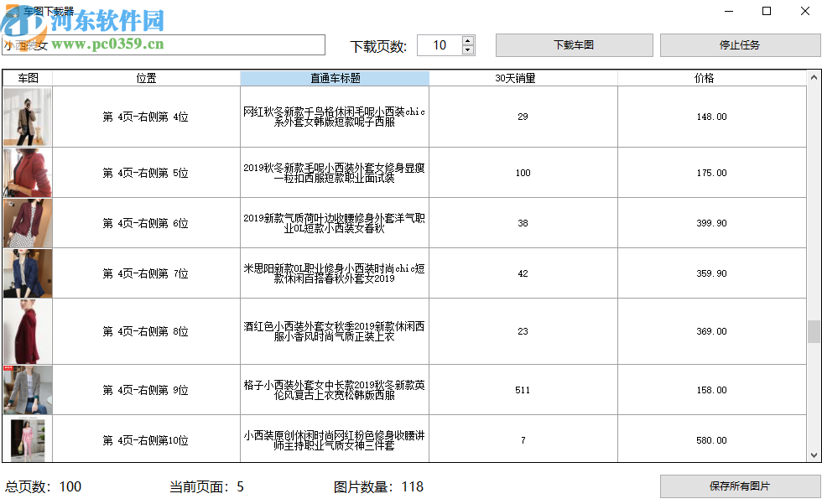This screenshot has width=822, height=504.
Task: Click price cell 369.00
Action: [x=712, y=331]
